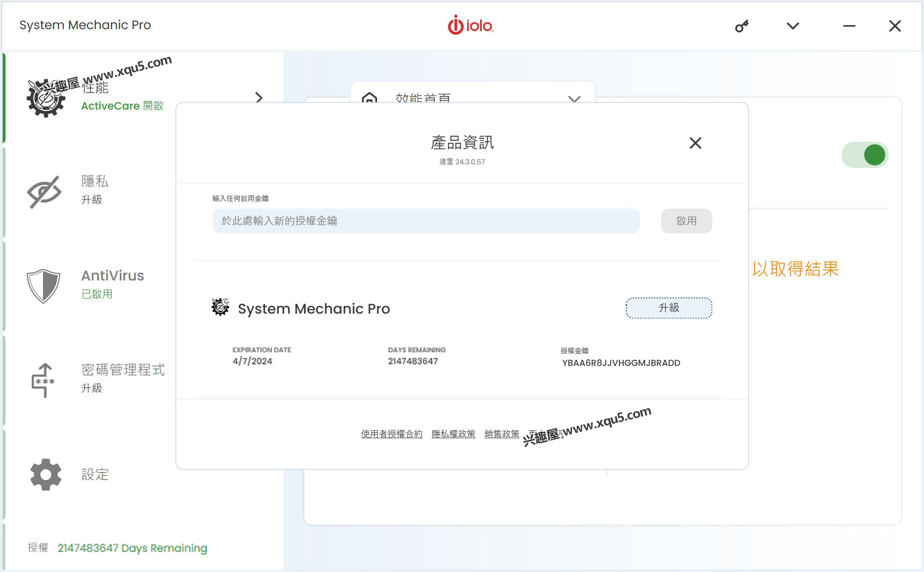
Task: Select the performance gear icon in sidebar
Action: tap(46, 98)
